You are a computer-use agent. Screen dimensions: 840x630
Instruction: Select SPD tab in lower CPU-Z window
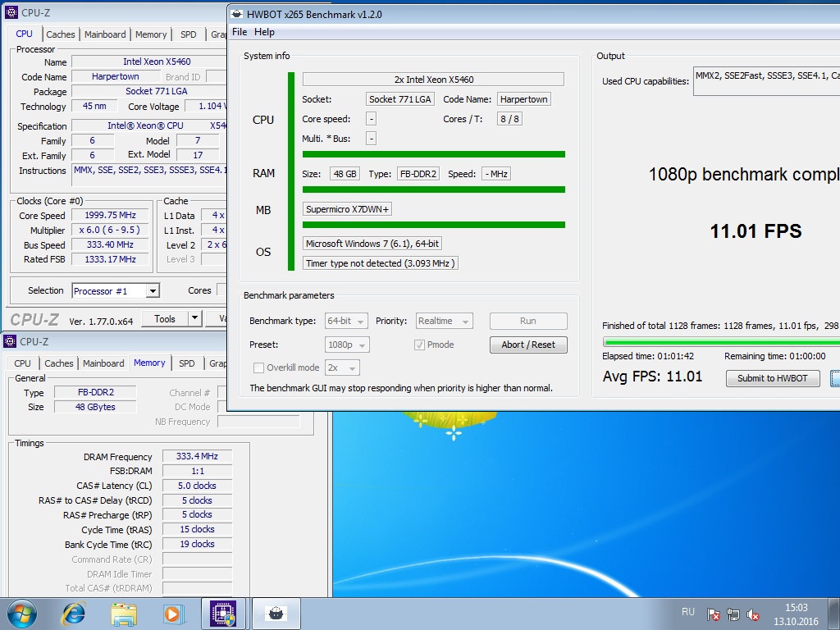186,363
